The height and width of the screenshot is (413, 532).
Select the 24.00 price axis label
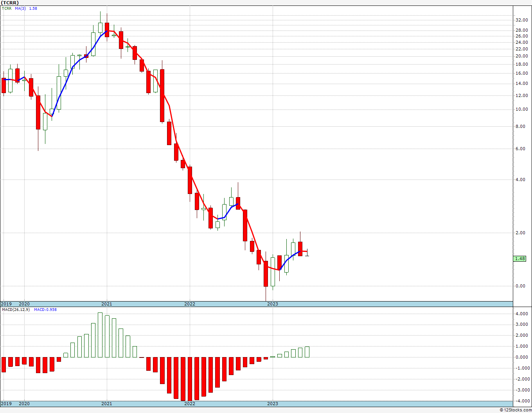pyautogui.click(x=521, y=42)
